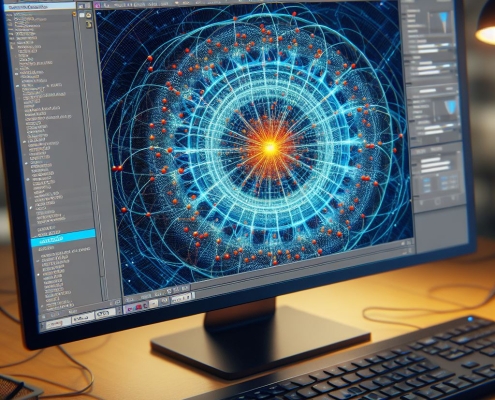Click the eye-like icon button at the bottom left
Viewport: 495px width, 400px height.
(x=105, y=314)
